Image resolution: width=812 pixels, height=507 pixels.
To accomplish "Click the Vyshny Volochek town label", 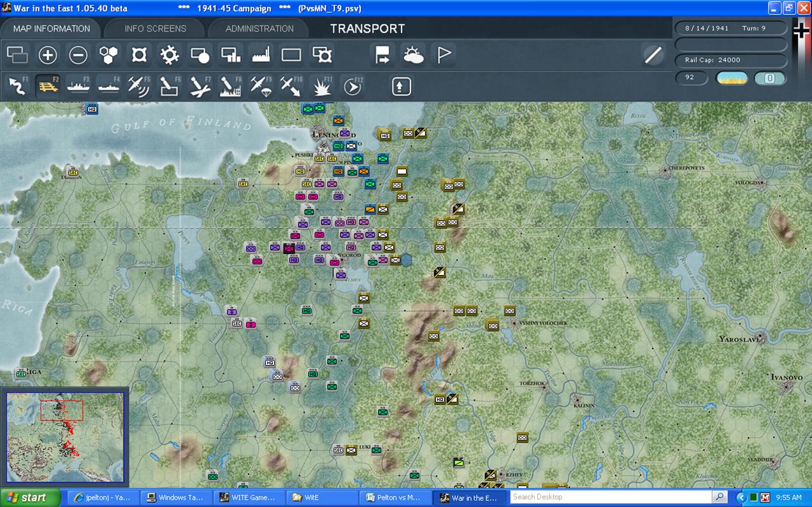I will [543, 324].
